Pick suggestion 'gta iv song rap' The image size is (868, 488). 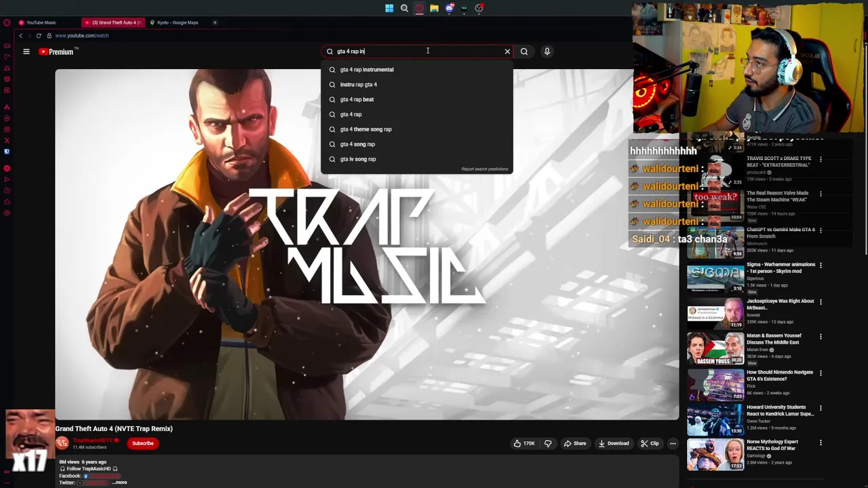(417, 159)
